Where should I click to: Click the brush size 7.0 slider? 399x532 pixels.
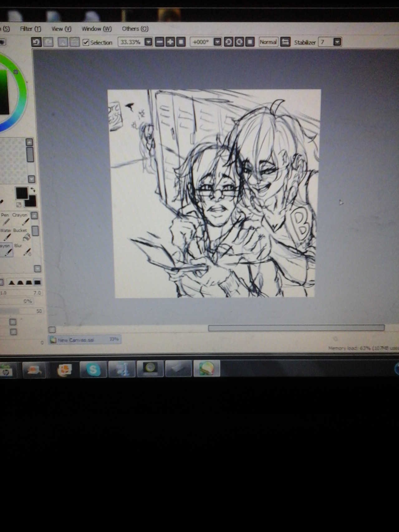click(21, 293)
